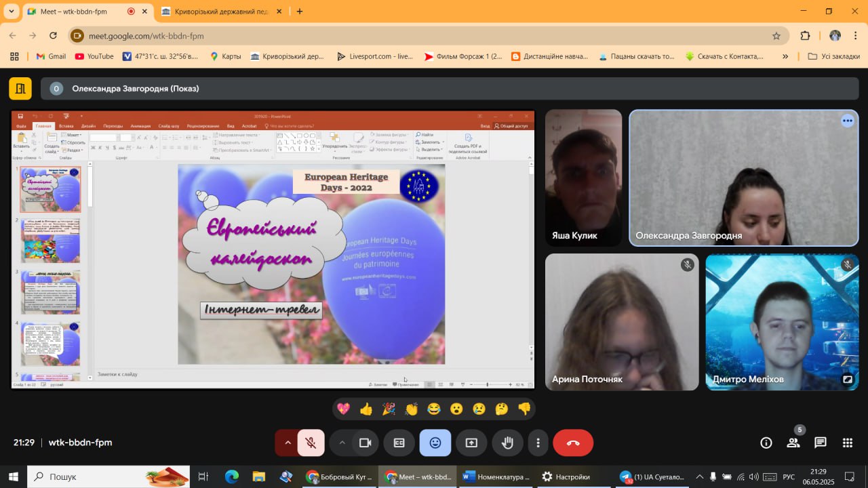Turn on captions

(399, 443)
